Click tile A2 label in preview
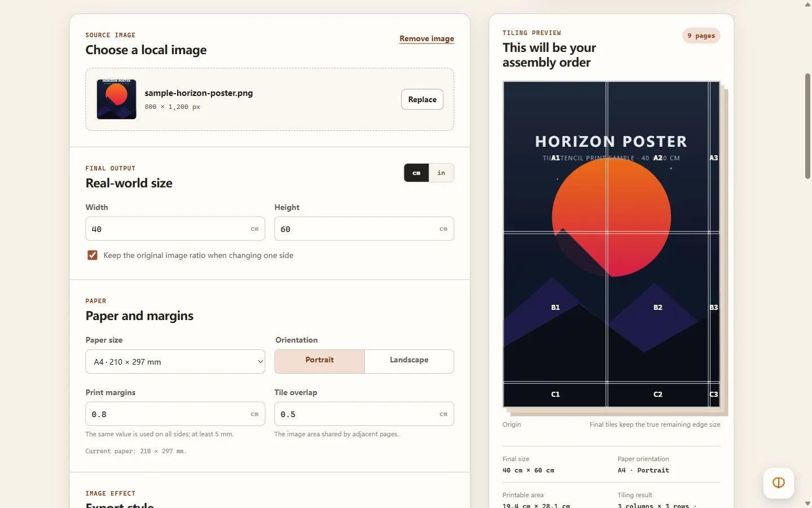 click(x=658, y=158)
